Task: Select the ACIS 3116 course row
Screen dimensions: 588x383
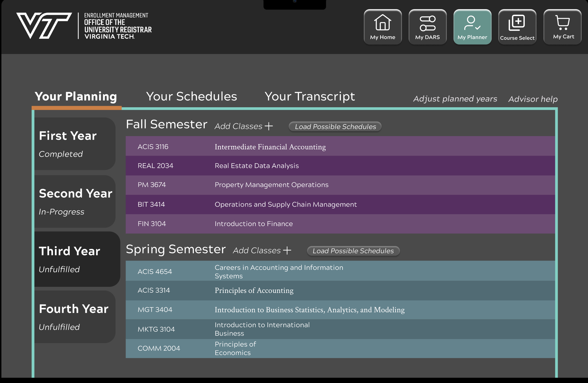Action: (x=340, y=147)
